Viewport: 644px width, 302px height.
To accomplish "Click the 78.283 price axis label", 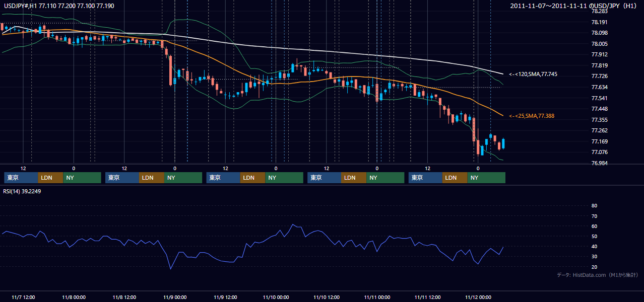I will (599, 11).
